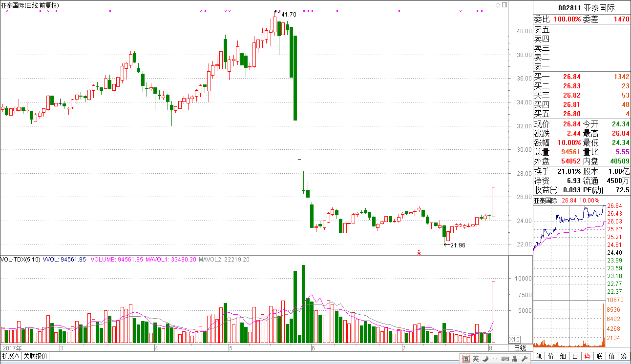
Task: Open the soft keyboard icon in IME bar
Action: 505,359
